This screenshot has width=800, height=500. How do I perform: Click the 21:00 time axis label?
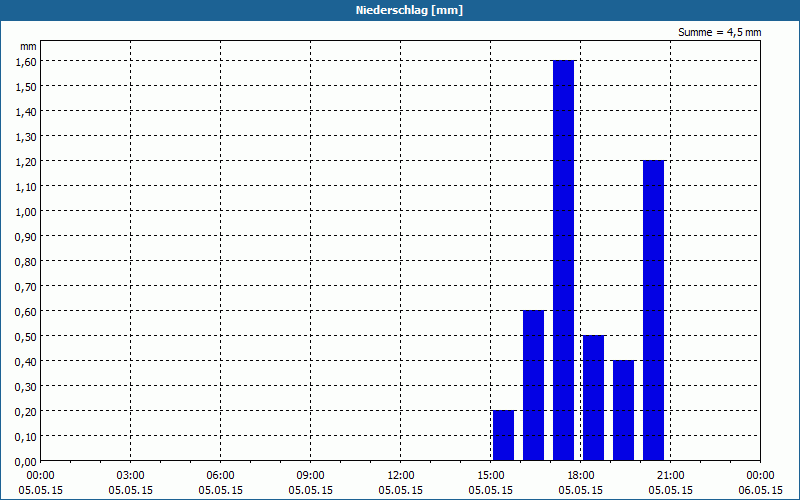point(671,476)
